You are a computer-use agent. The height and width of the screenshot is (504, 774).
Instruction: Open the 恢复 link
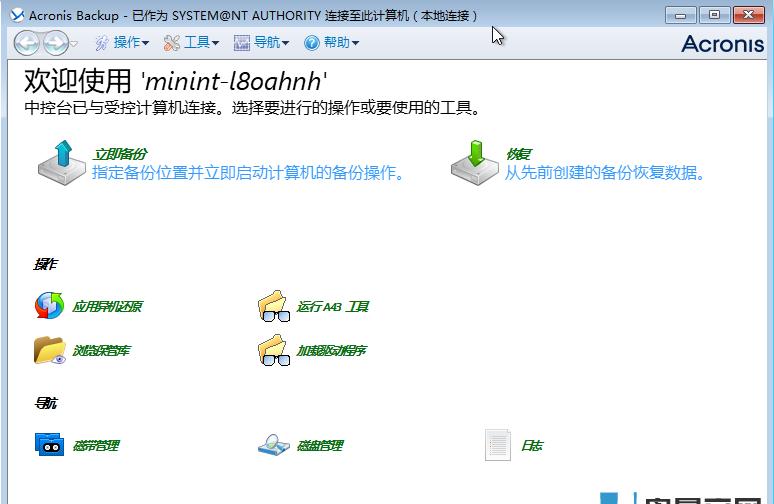pos(518,154)
